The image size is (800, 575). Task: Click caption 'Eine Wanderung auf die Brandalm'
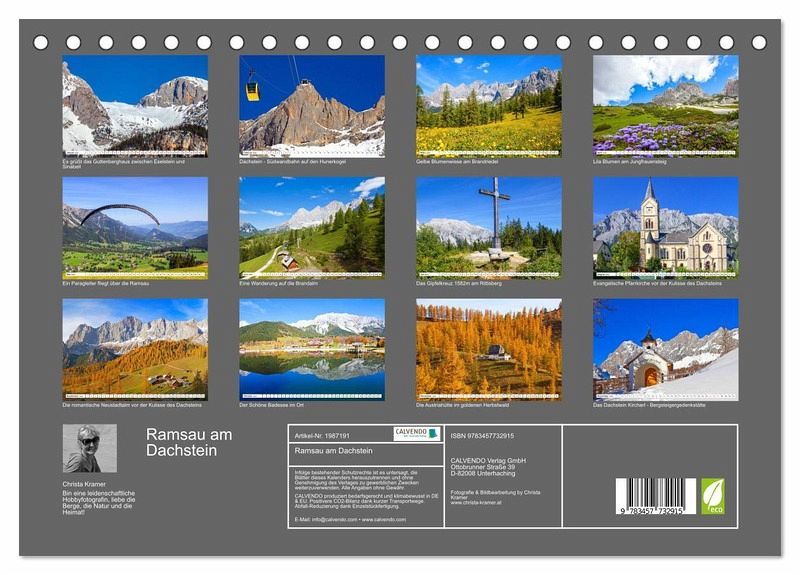click(x=279, y=283)
